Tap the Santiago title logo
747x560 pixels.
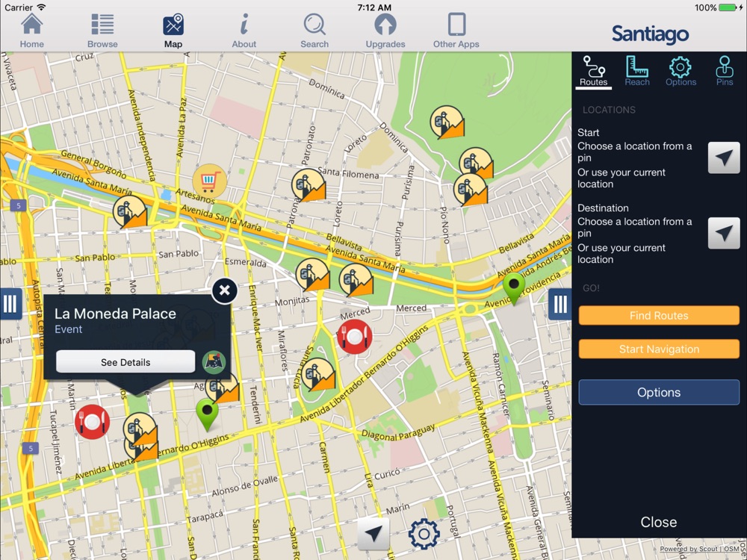coord(651,34)
